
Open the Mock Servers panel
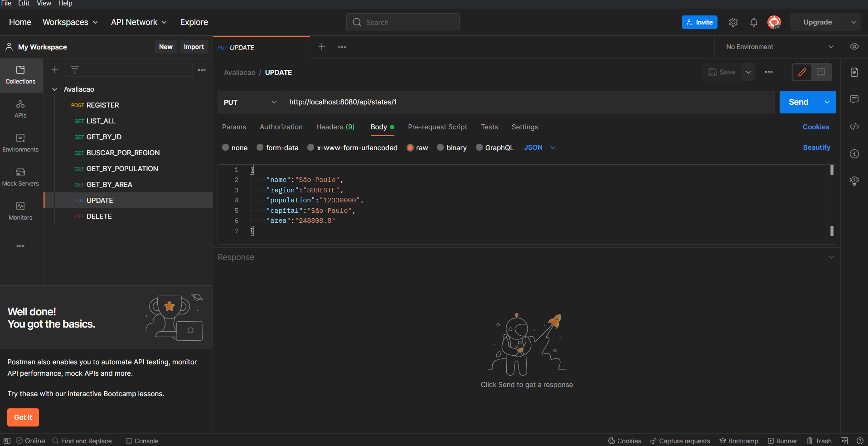[x=20, y=176]
